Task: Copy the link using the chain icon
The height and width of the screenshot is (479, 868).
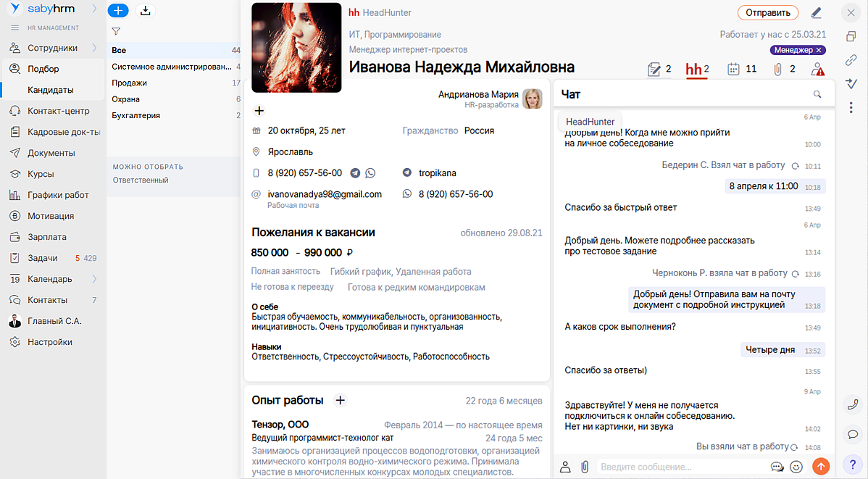Action: (852, 60)
